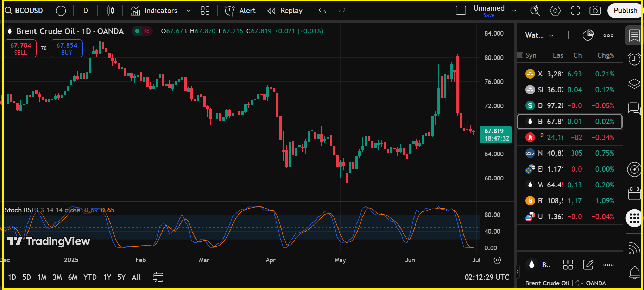Click the Alert clock icon

point(230,11)
